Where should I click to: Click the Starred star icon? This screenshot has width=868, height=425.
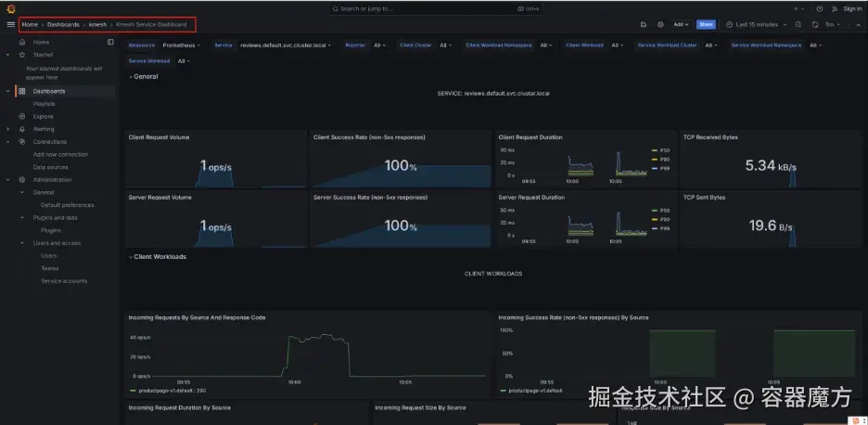[21, 55]
